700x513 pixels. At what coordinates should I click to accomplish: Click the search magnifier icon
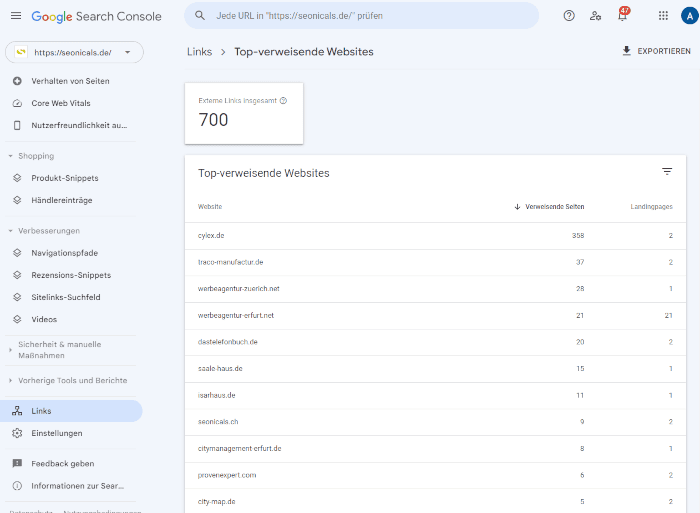click(200, 16)
